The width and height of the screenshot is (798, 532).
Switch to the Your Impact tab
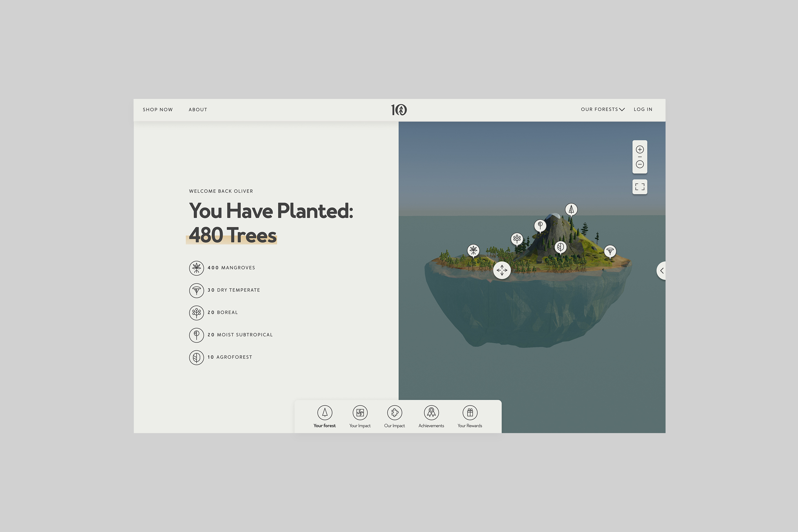(x=360, y=416)
